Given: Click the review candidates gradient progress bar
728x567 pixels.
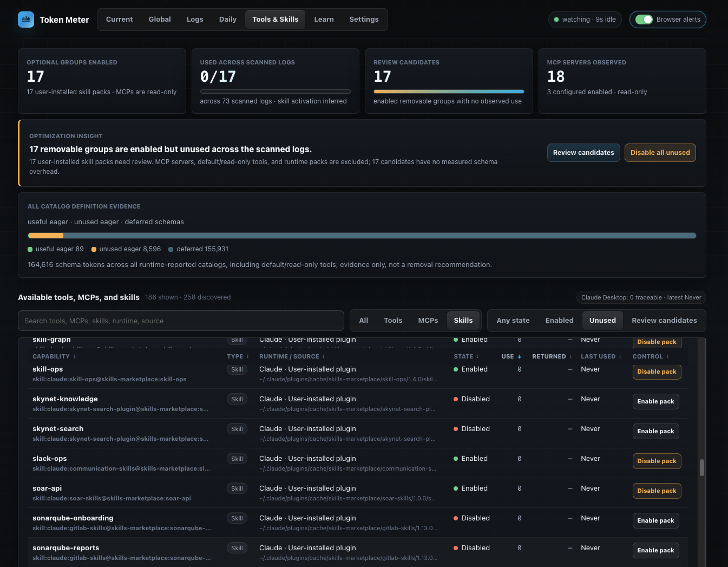Looking at the screenshot, I should [449, 92].
